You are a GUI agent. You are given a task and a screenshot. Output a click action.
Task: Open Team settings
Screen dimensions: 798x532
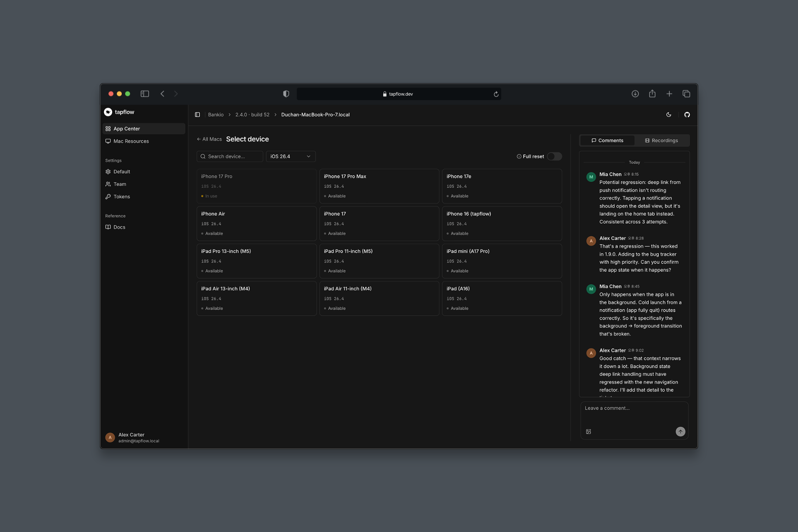tap(144, 184)
